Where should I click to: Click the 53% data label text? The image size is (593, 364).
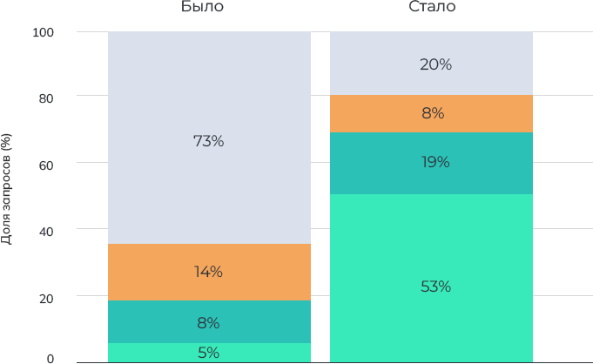[x=435, y=286]
